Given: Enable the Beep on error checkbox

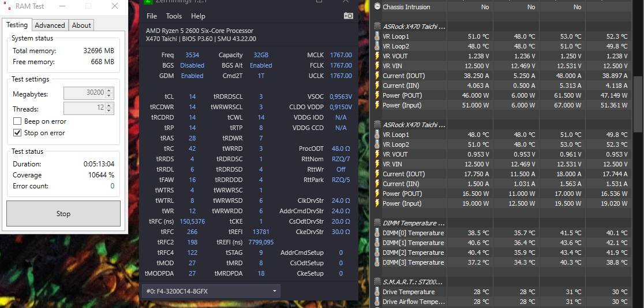Looking at the screenshot, I should tap(17, 121).
